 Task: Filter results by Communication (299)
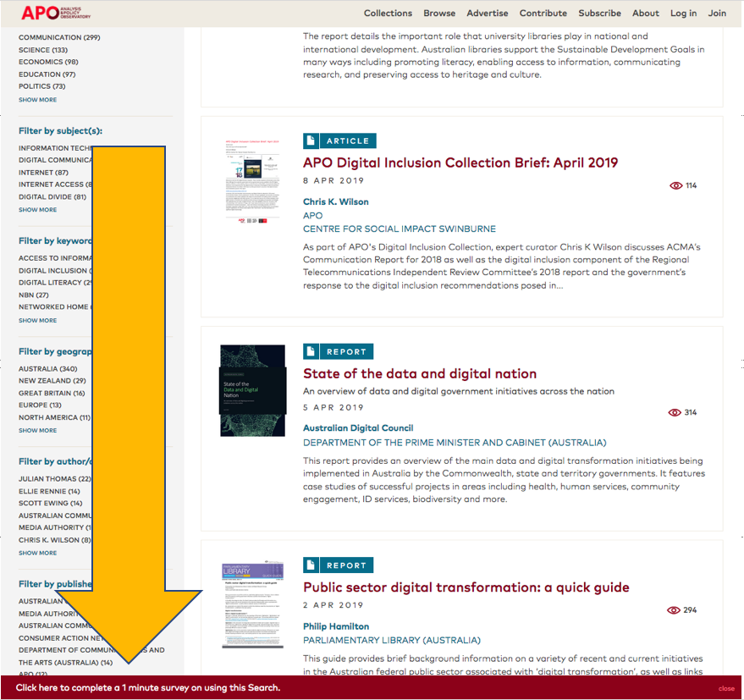click(x=59, y=38)
